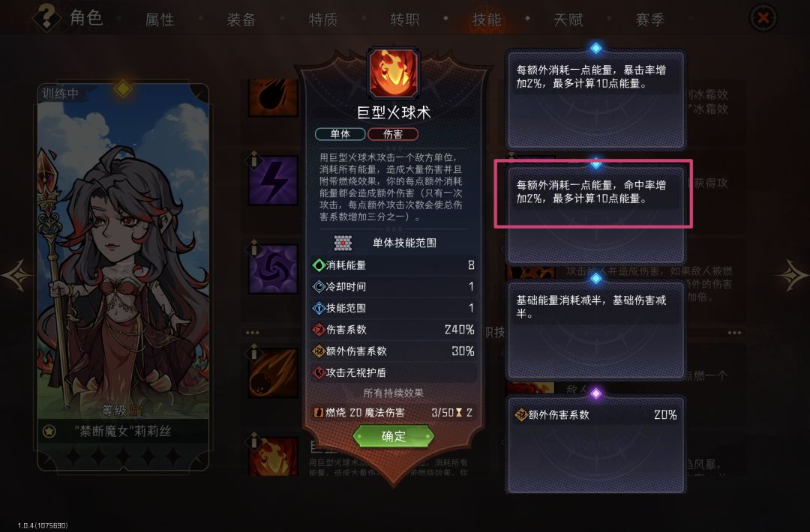Viewport: 810px width, 532px height.
Task: Switch to the 装备 tab
Action: (241, 19)
